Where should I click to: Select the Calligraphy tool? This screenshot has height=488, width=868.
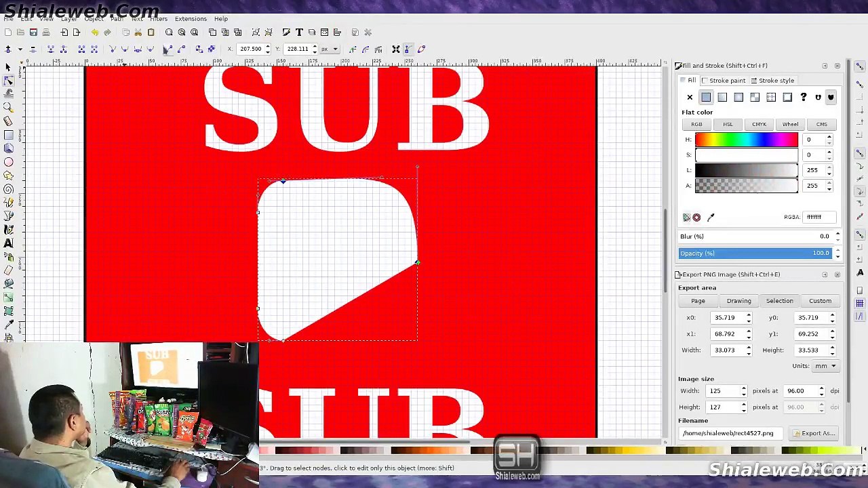[8, 230]
